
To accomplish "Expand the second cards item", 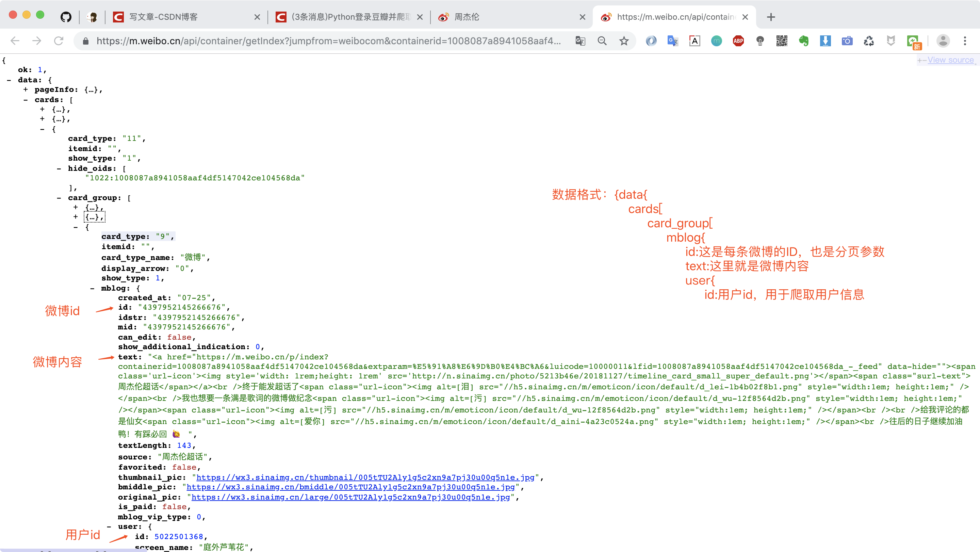I will 42,119.
